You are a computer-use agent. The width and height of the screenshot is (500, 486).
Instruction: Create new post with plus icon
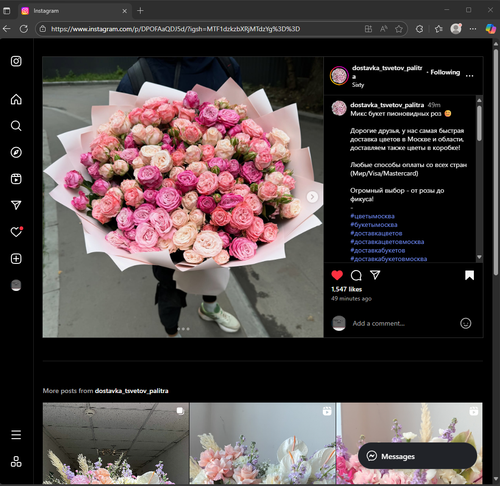coord(16,259)
